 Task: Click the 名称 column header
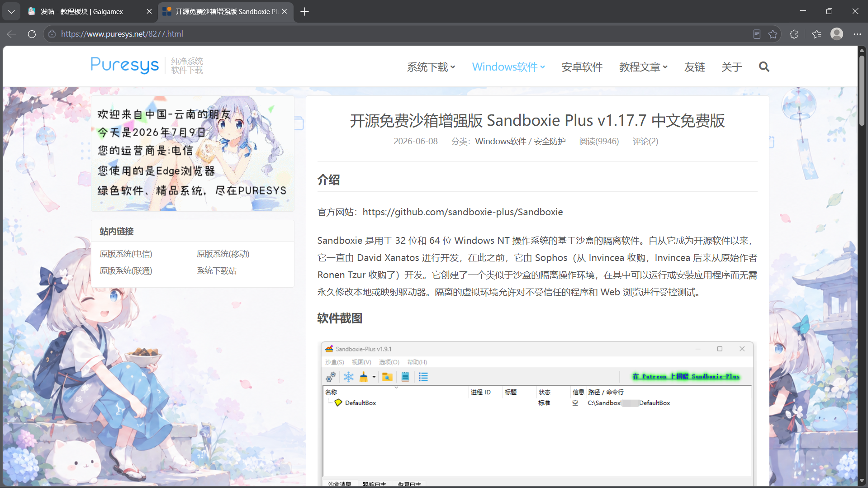[331, 392]
